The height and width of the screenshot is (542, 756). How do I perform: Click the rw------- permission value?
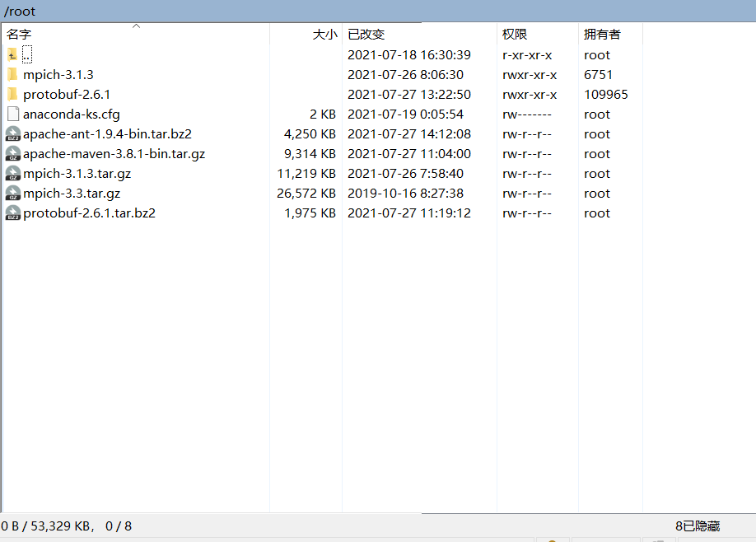527,114
